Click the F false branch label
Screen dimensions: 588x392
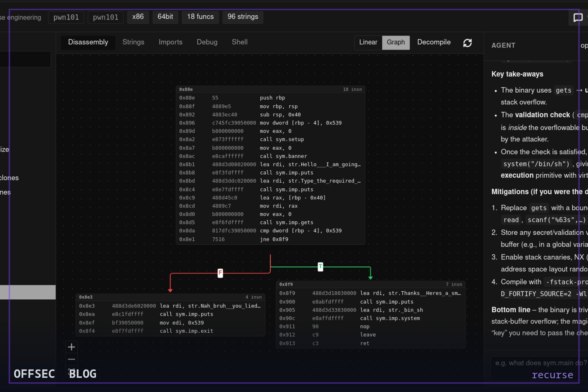(220, 273)
